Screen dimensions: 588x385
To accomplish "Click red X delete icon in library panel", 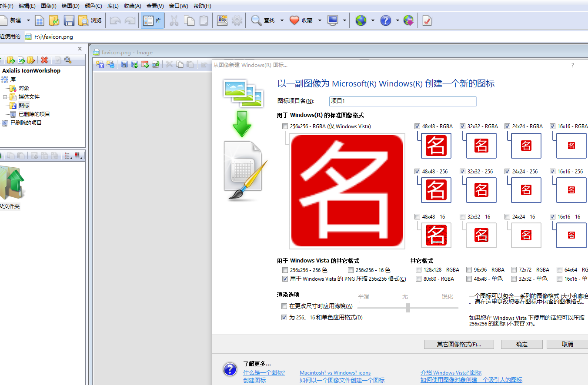I will point(44,60).
